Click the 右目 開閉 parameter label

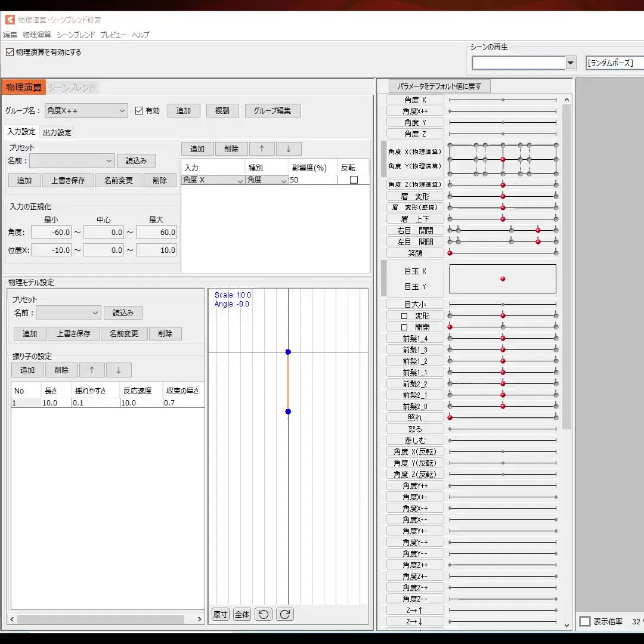click(415, 230)
